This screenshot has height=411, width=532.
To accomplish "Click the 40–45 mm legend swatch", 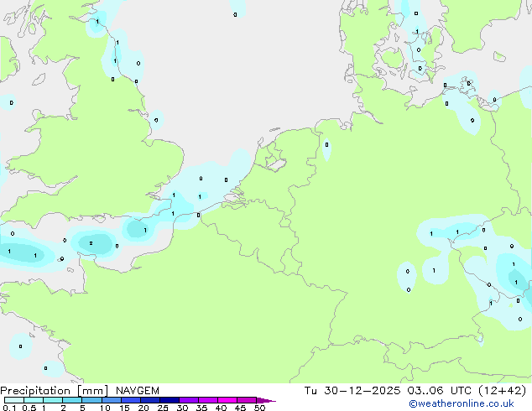I will coord(227,400).
